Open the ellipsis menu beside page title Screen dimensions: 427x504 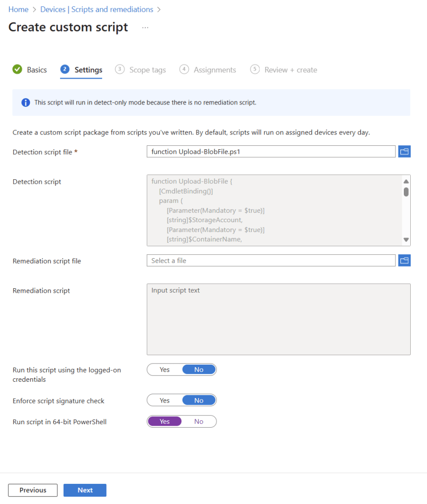(145, 28)
